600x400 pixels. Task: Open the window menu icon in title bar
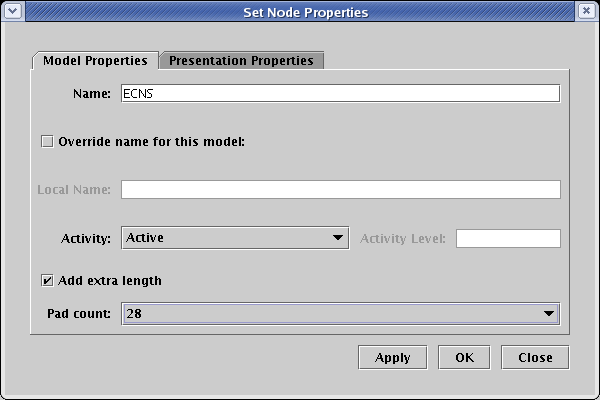[x=13, y=12]
